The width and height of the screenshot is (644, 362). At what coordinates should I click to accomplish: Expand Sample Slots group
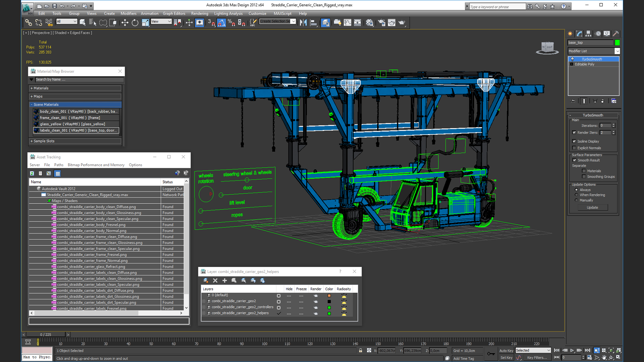click(x=32, y=141)
